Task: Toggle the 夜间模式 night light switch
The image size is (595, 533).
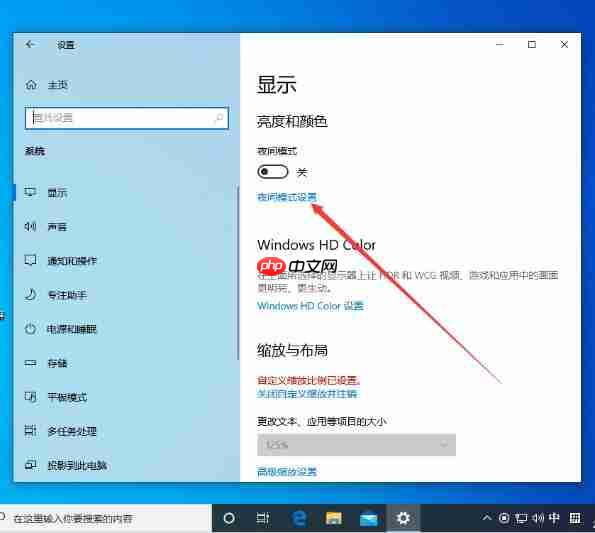Action: coord(272,172)
